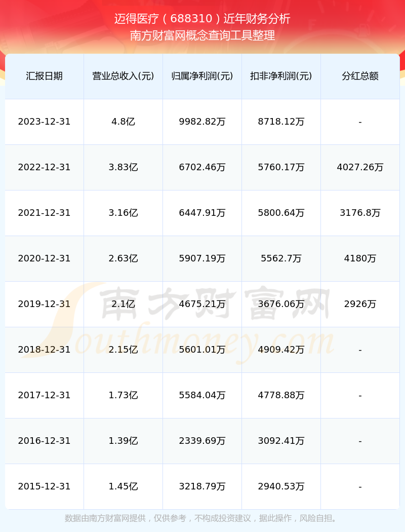Screen dimensions: 405x532
Task: Click the dividend value 2926万
Action: tap(360, 304)
